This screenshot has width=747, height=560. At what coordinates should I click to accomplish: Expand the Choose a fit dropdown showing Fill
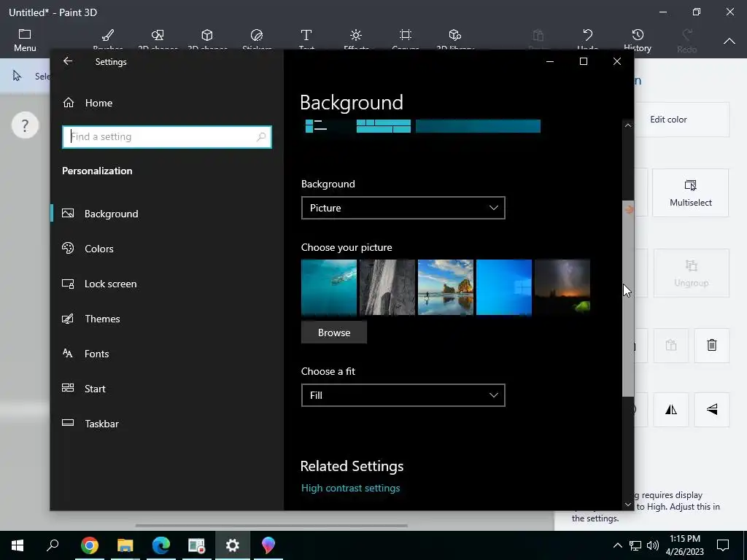403,395
